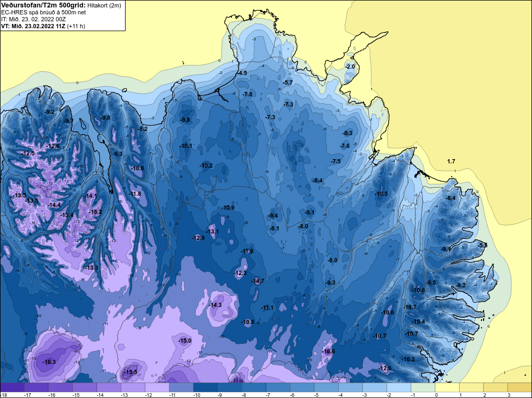The height and width of the screenshot is (398, 532).
Task: Select the '-7.8' temperature label
Action: click(247, 94)
